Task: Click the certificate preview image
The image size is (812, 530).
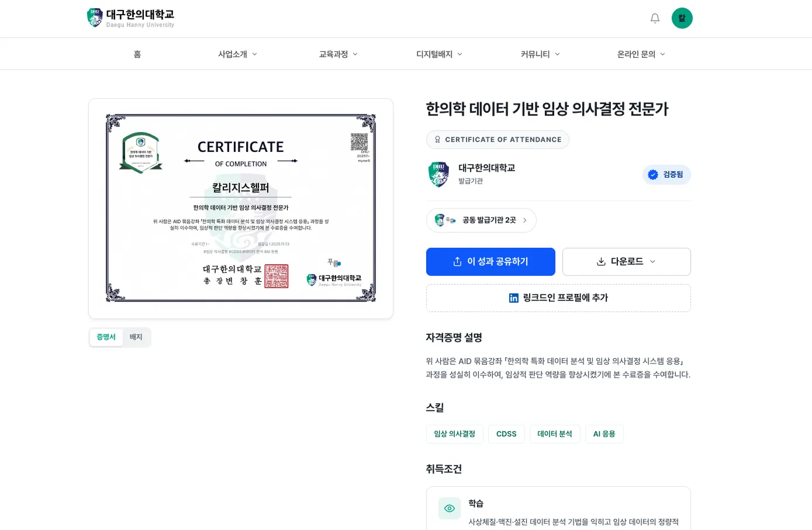Action: (x=241, y=209)
